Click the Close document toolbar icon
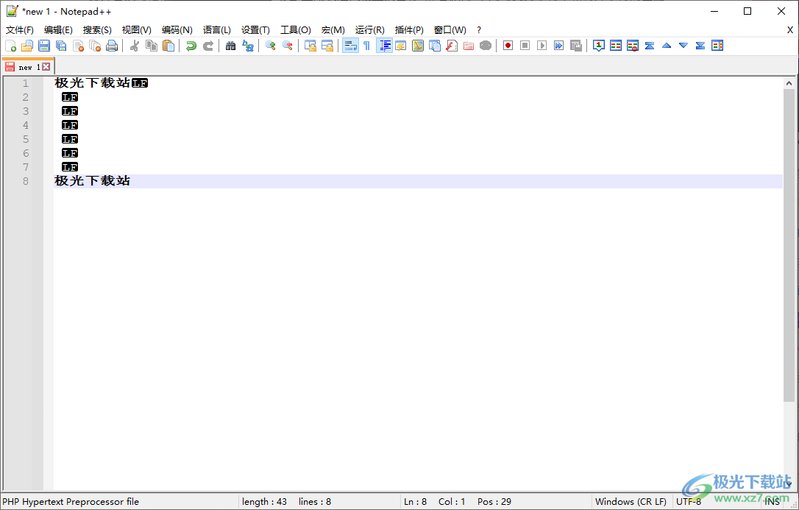Image resolution: width=799 pixels, height=510 pixels. 78,46
